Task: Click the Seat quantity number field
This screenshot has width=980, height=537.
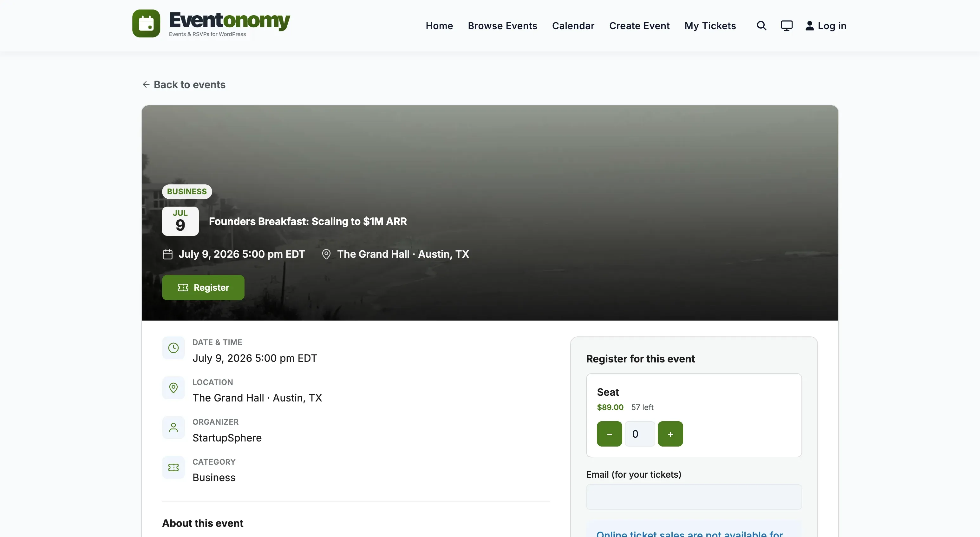Action: (639, 434)
